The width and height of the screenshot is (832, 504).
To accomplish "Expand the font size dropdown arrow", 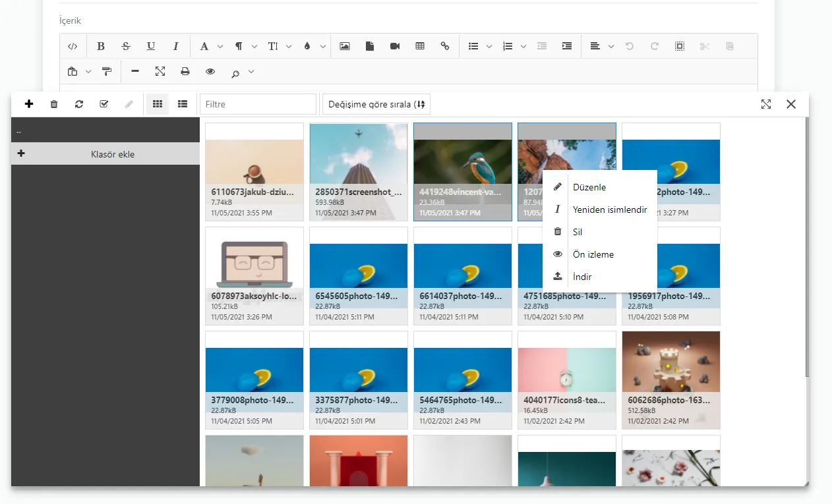I will tap(289, 46).
